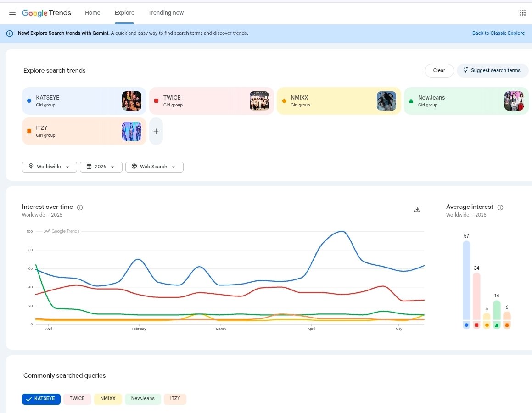532x413 pixels.
Task: Select the ITZY query chip
Action: point(175,399)
